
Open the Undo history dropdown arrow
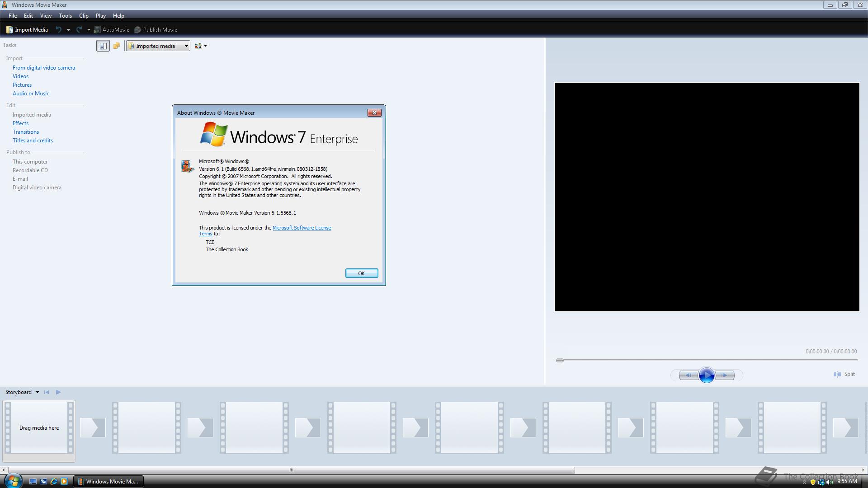pyautogui.click(x=68, y=30)
